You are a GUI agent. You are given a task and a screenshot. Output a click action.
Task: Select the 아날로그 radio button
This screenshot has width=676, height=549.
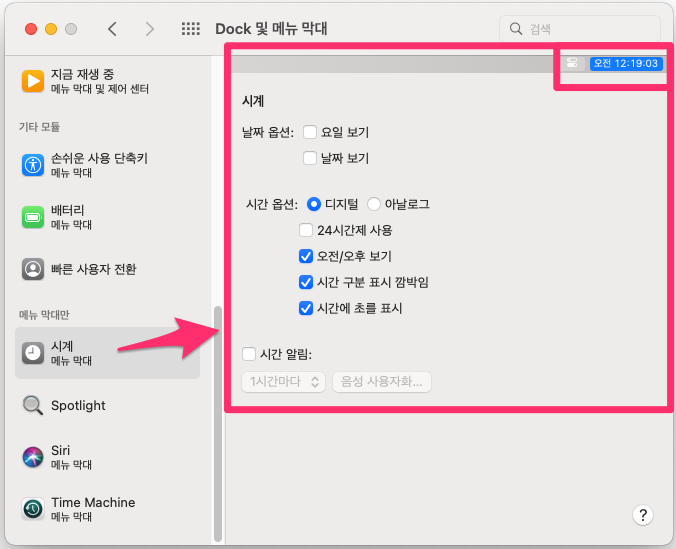tap(374, 204)
